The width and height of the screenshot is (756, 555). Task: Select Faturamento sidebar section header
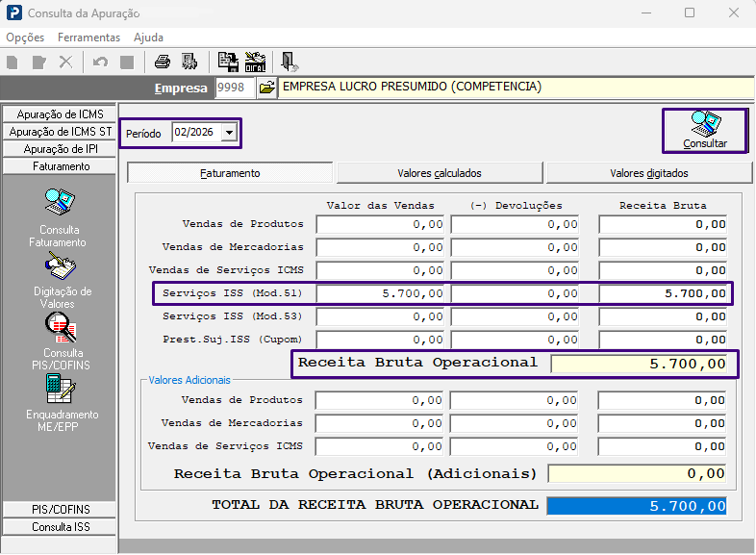click(60, 166)
